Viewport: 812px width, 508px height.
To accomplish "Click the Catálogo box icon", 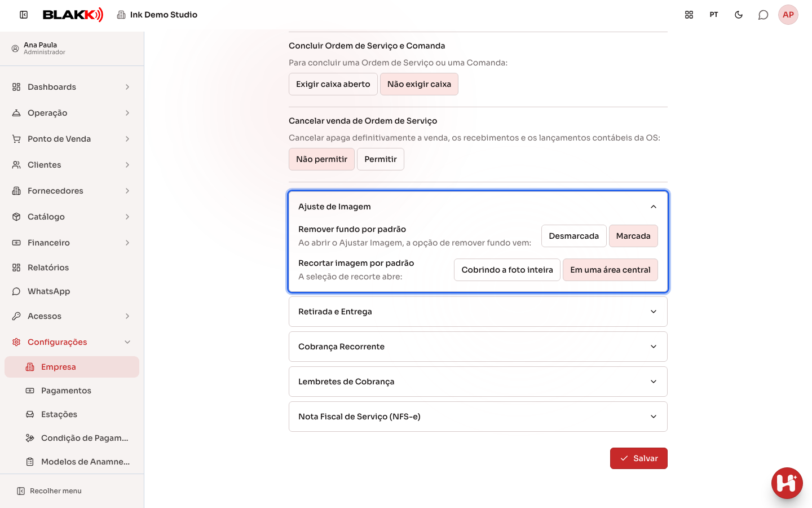I will (16, 217).
